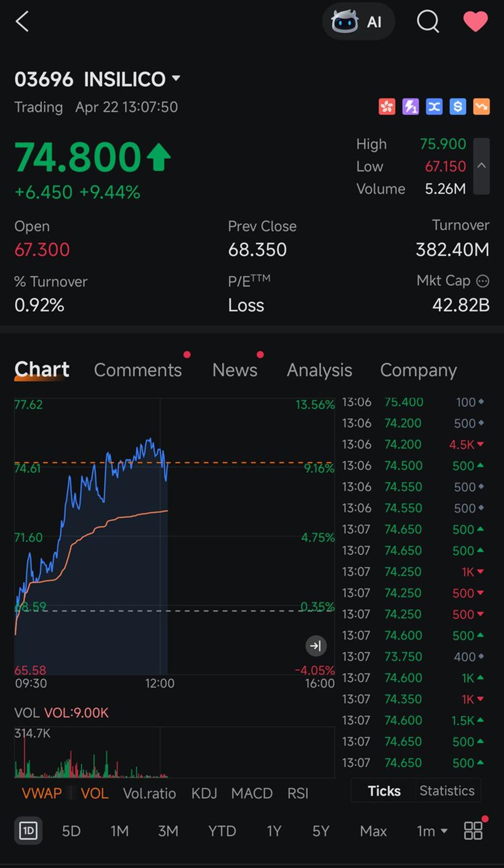Toggle the VWAP indicator
Viewport: 504px width, 868px height.
pyautogui.click(x=42, y=793)
